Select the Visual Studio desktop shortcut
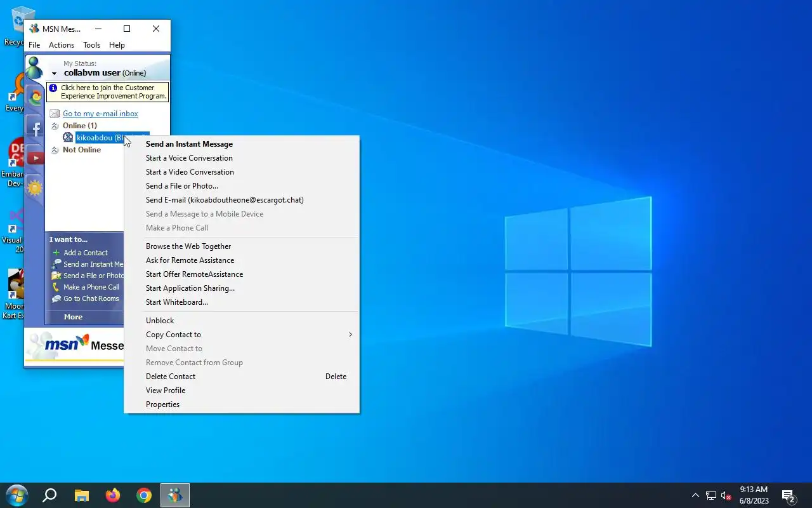This screenshot has width=812, height=508. [x=14, y=229]
